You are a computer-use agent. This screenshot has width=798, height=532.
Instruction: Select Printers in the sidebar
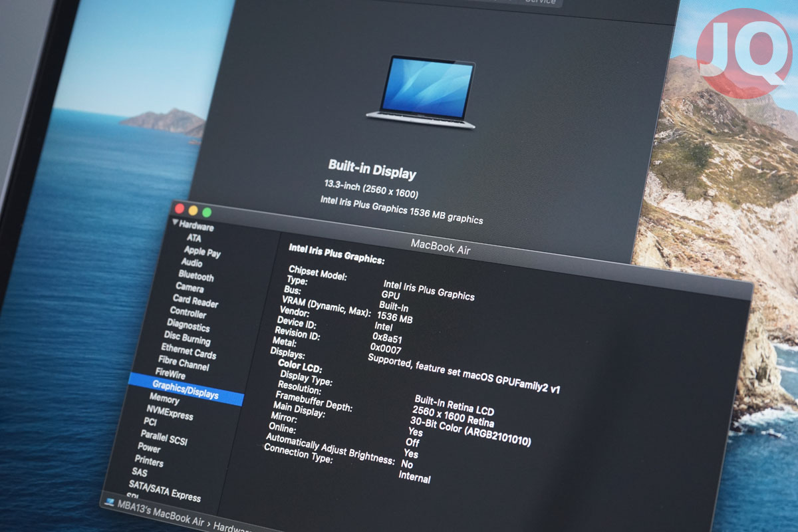[x=149, y=461]
